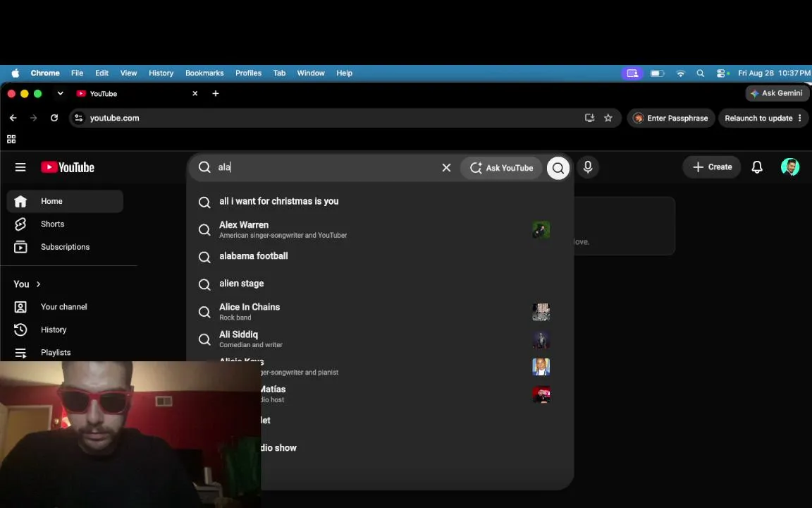812x508 pixels.
Task: Click the Ask YouTube button
Action: point(501,167)
